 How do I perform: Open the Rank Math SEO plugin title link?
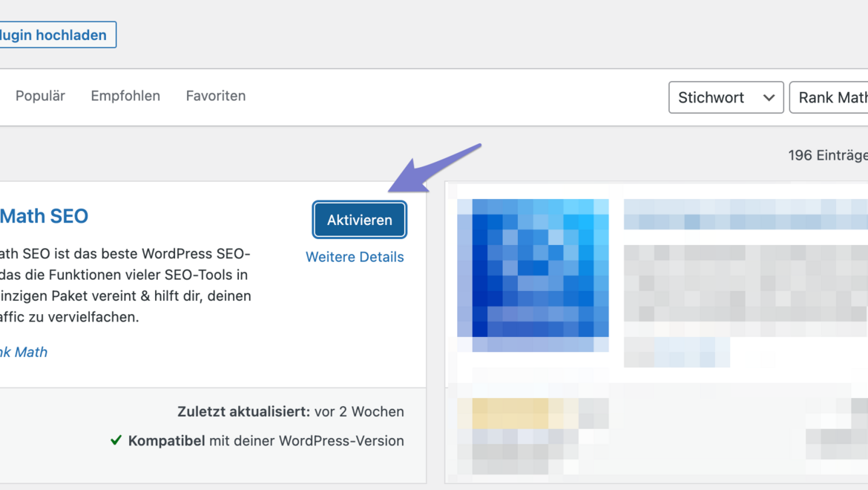44,216
